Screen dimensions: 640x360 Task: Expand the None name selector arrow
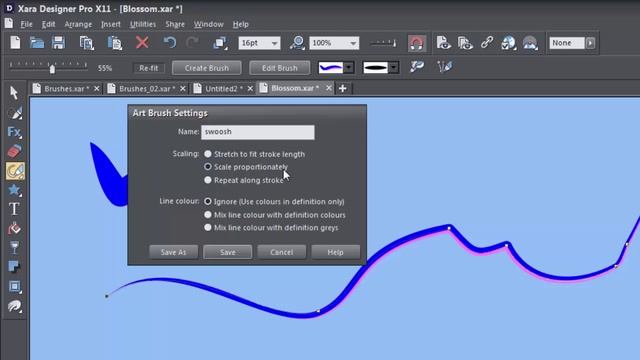(x=590, y=43)
